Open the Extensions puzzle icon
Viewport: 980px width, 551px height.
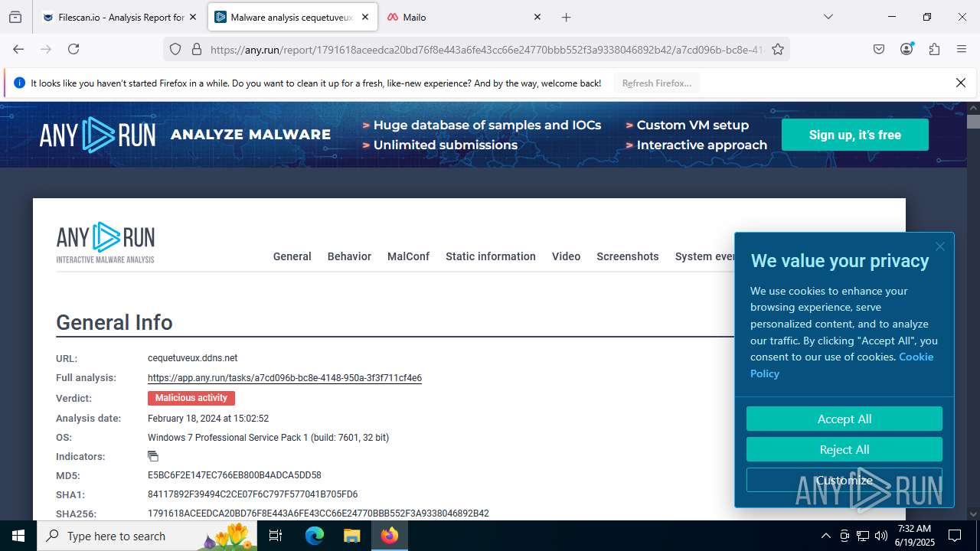tap(934, 49)
